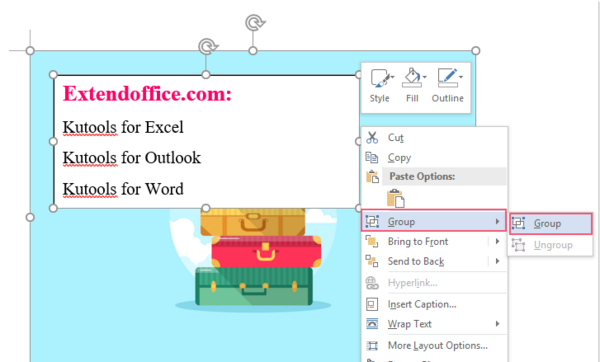
Task: Click the Copy icon in context menu
Action: point(372,157)
